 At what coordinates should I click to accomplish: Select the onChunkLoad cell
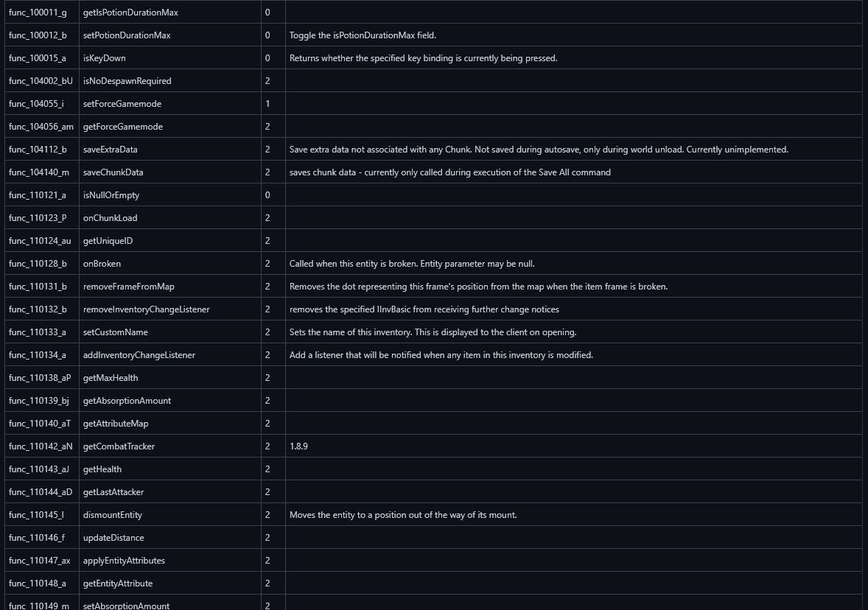[x=110, y=218]
